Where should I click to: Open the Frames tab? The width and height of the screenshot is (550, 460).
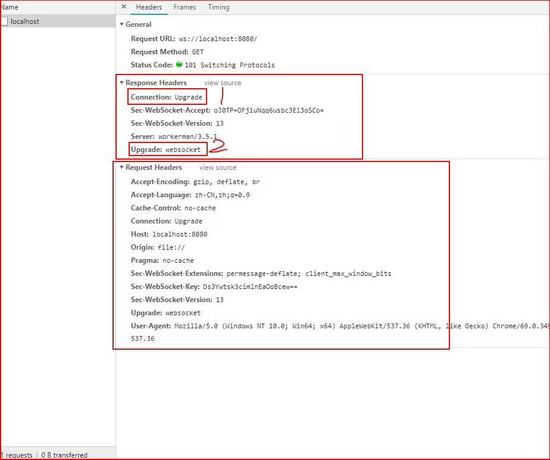[185, 7]
